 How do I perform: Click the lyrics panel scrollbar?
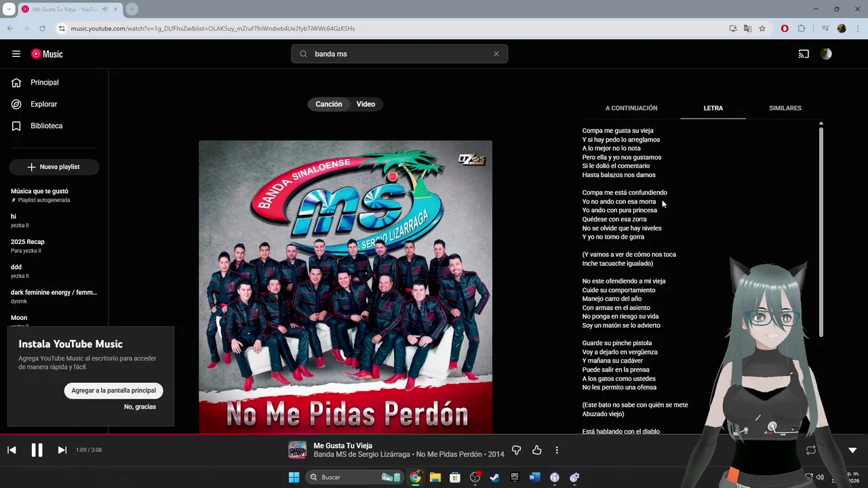click(x=821, y=230)
